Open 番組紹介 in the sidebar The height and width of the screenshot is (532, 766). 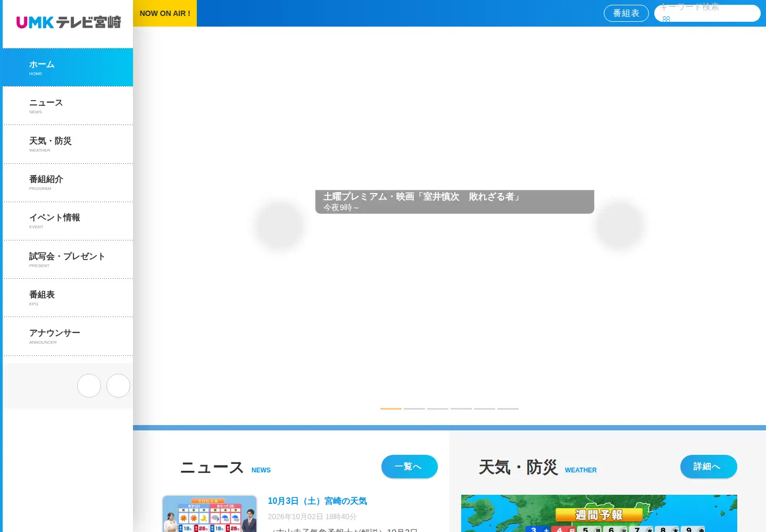point(68,182)
